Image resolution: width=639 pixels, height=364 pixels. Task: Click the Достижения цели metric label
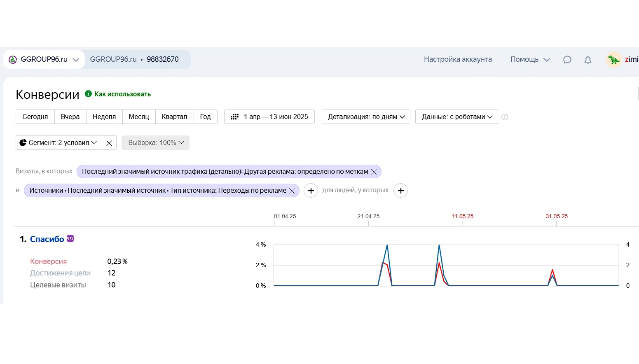(60, 273)
